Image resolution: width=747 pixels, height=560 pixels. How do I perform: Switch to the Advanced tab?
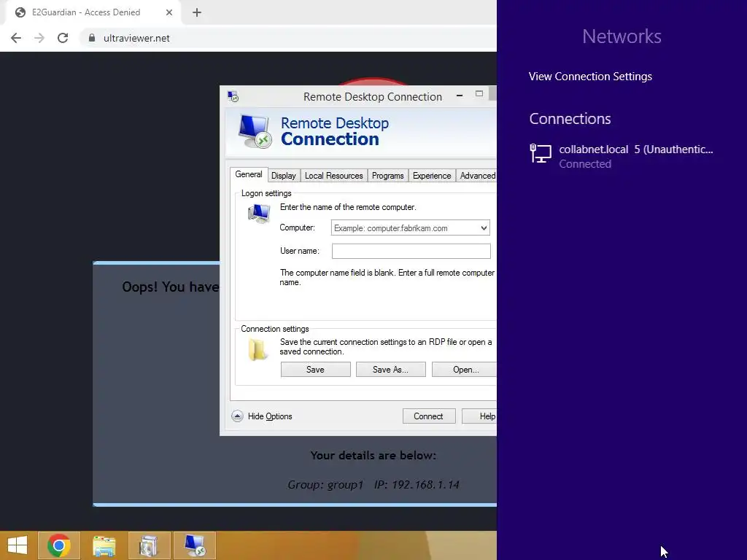click(477, 176)
